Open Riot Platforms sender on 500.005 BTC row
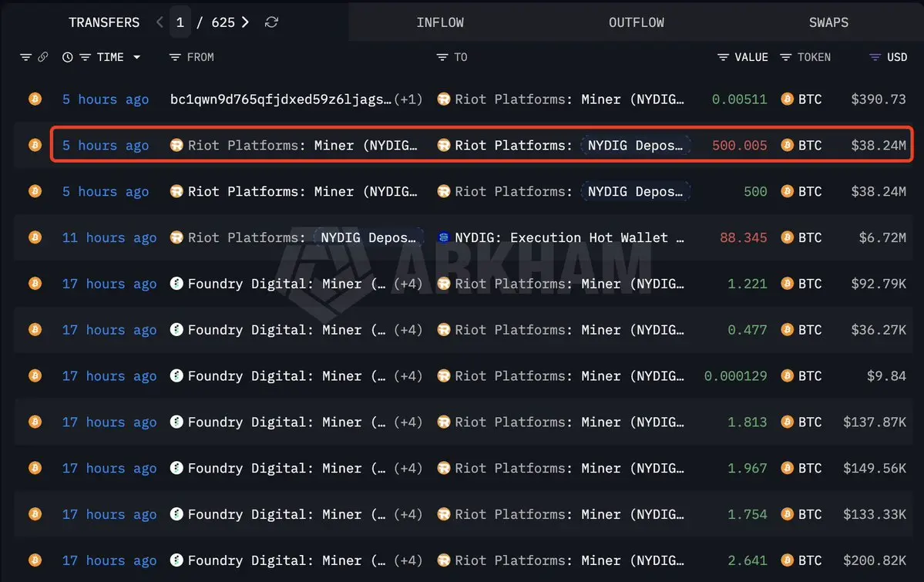 click(302, 145)
